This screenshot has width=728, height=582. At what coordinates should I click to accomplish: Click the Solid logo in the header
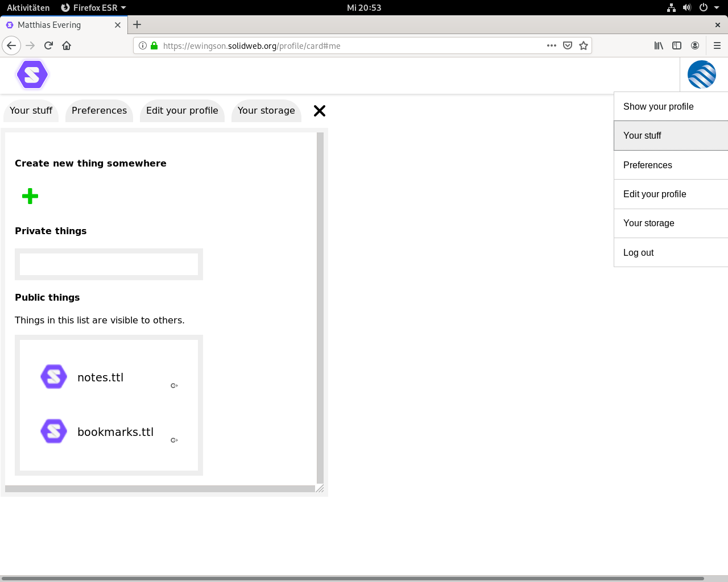tap(32, 75)
